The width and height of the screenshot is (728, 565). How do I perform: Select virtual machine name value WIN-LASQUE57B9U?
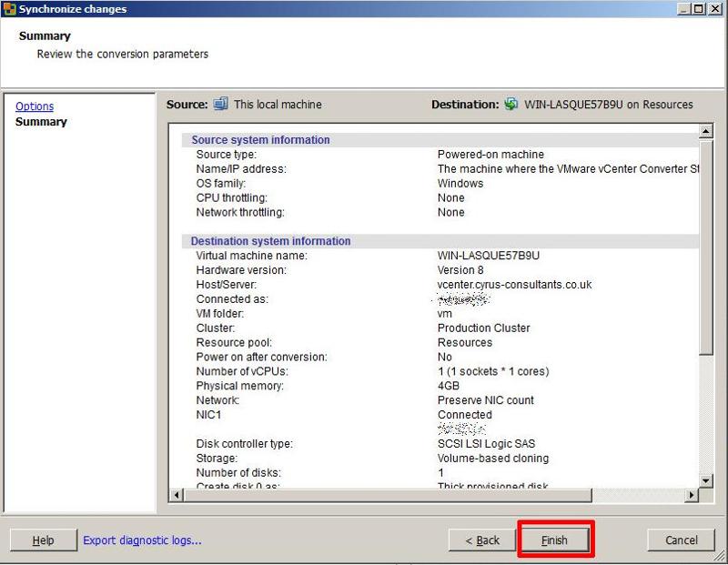click(x=489, y=256)
